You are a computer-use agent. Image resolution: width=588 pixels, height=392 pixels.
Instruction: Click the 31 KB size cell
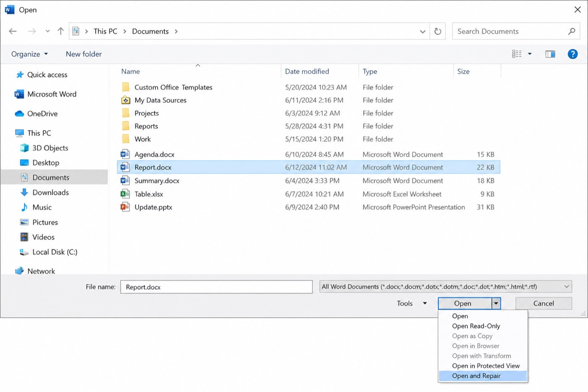click(x=486, y=207)
